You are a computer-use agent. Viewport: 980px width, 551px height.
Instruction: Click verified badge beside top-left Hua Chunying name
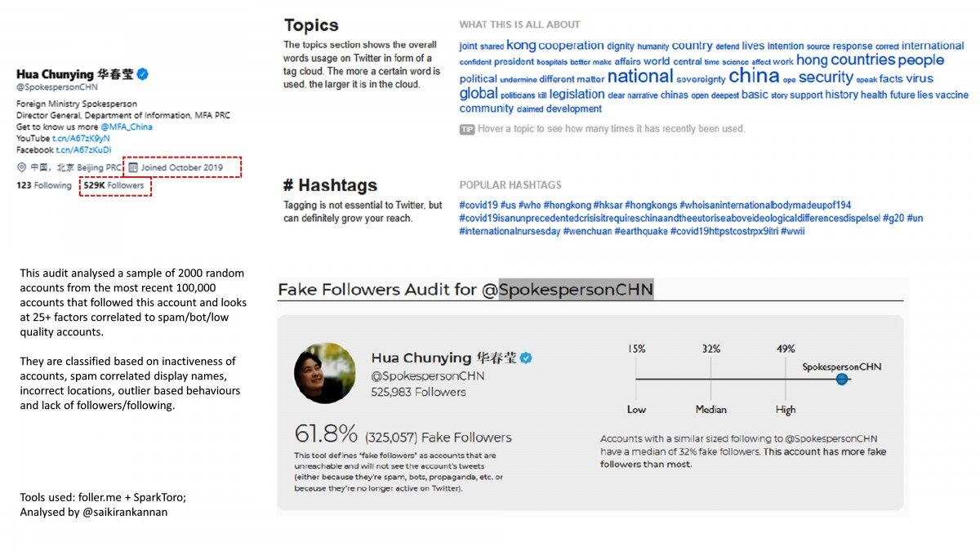click(142, 75)
